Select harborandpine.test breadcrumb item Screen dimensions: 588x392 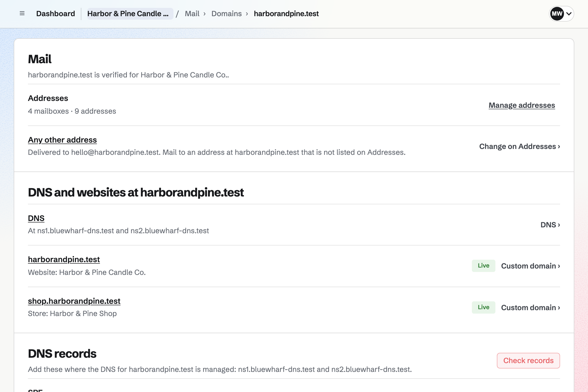pos(286,13)
